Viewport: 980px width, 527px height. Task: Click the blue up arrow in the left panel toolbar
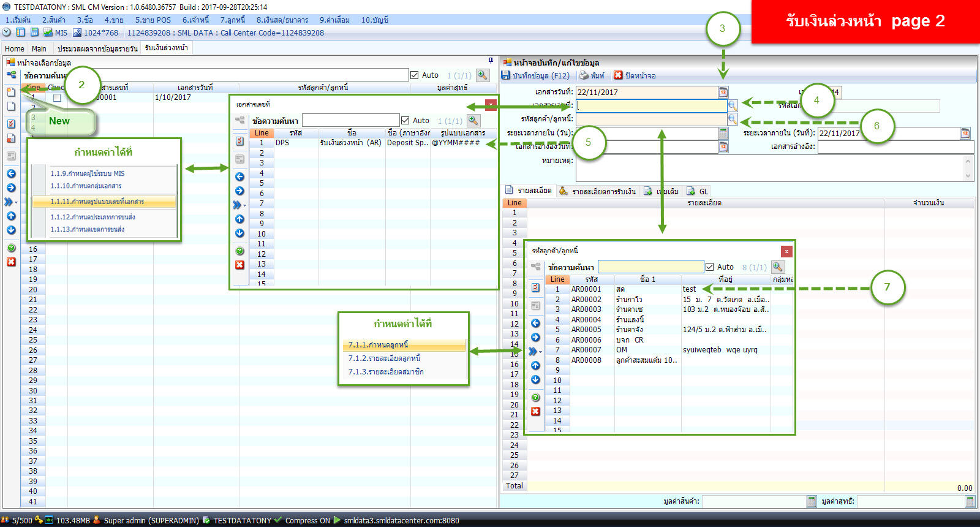point(11,216)
